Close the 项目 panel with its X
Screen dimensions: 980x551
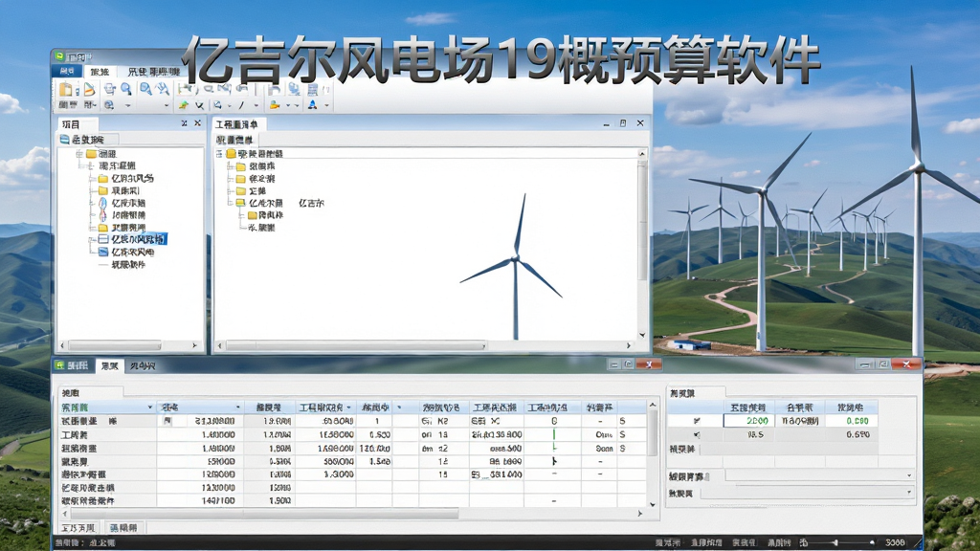pyautogui.click(x=197, y=123)
